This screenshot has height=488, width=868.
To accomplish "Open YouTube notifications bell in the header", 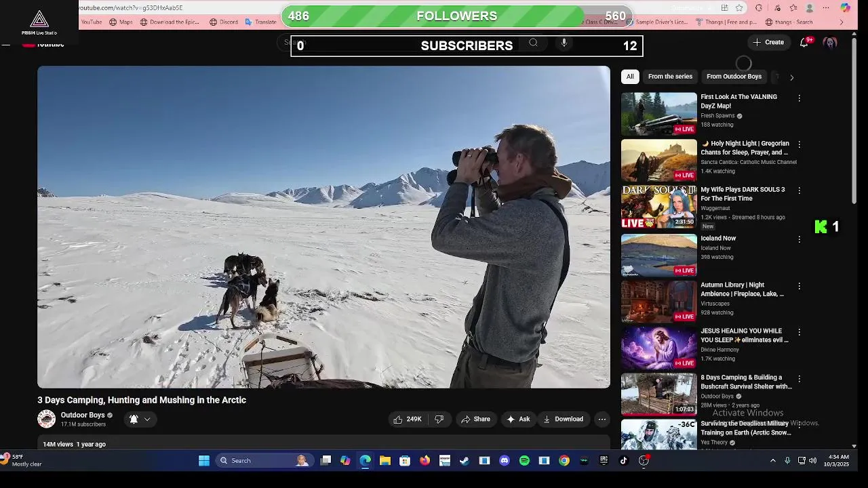I will (x=804, y=42).
